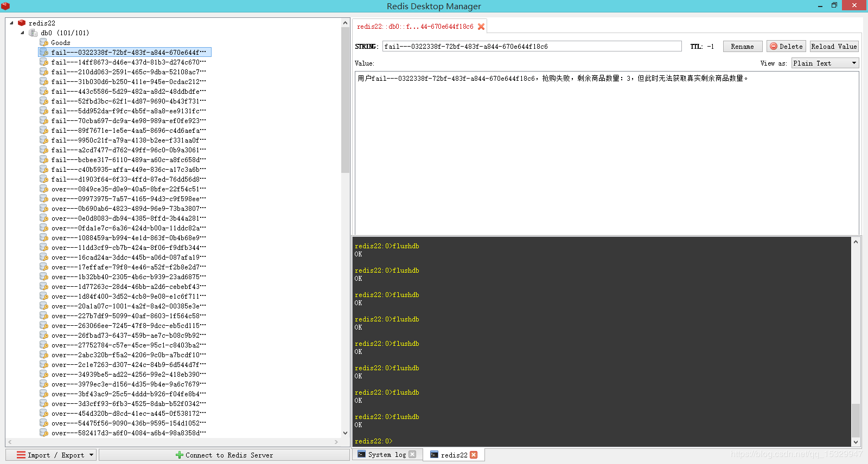Click the key icon for fail---443c5586
Screen dimensions: 868x464
[x=44, y=91]
